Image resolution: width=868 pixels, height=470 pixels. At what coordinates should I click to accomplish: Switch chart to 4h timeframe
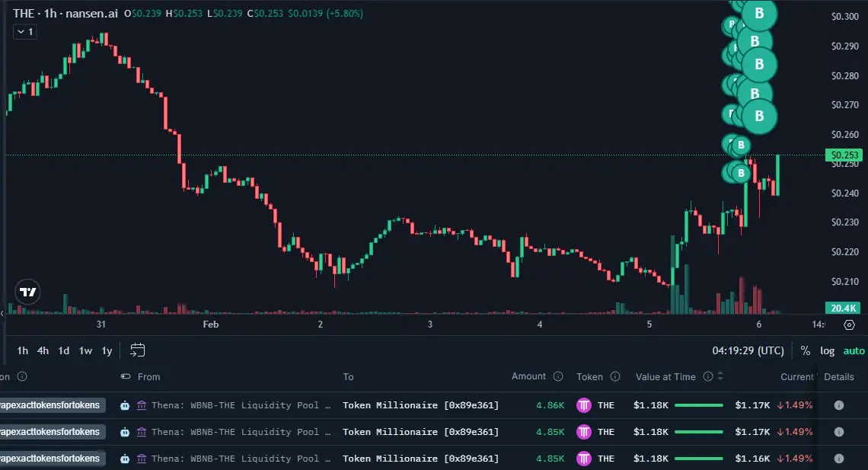coord(43,350)
